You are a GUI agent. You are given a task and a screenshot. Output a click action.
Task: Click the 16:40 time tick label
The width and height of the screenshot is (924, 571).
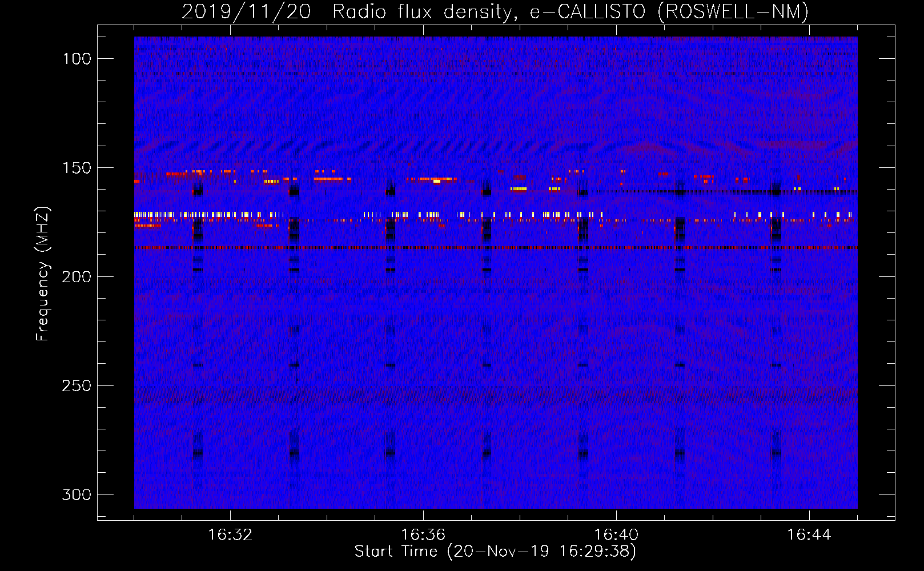[616, 534]
